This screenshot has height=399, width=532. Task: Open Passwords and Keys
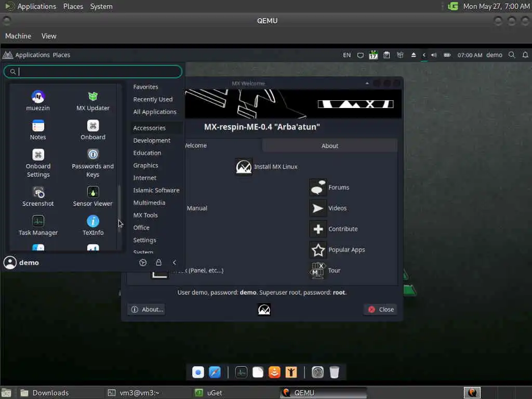(x=92, y=163)
